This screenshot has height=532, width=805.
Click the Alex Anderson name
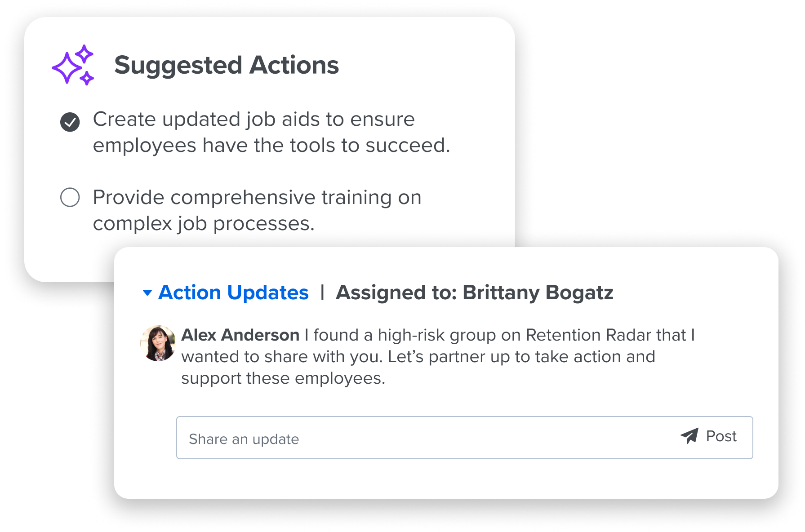tap(240, 335)
